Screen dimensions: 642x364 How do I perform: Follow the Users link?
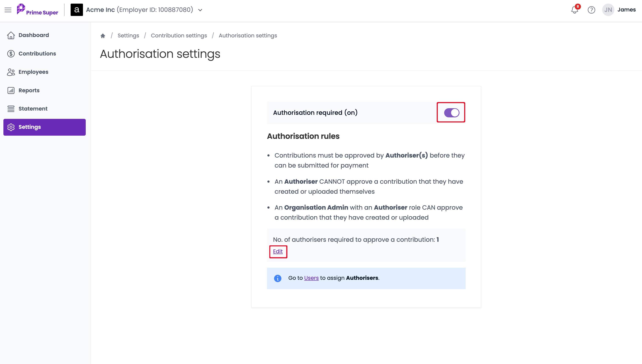pyautogui.click(x=311, y=278)
